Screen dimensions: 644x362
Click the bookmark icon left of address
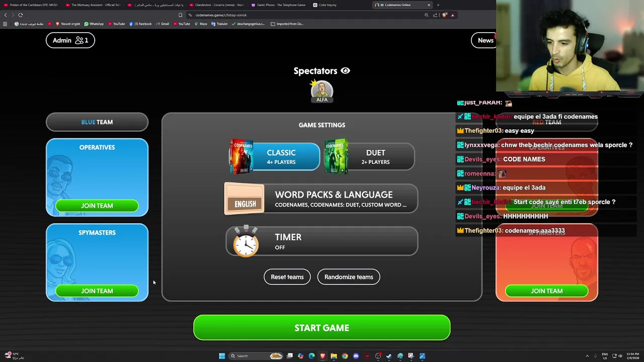coord(181,15)
